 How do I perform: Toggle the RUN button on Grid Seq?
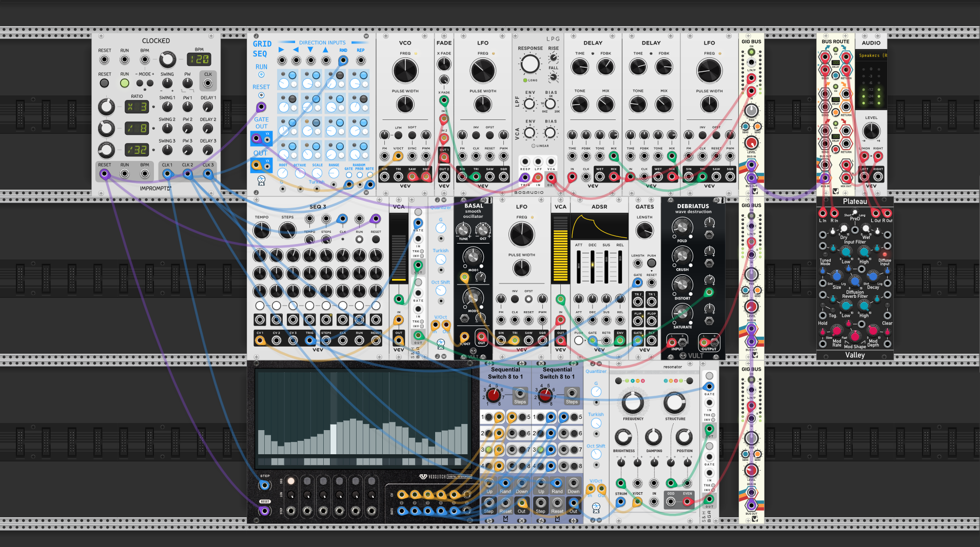261,75
